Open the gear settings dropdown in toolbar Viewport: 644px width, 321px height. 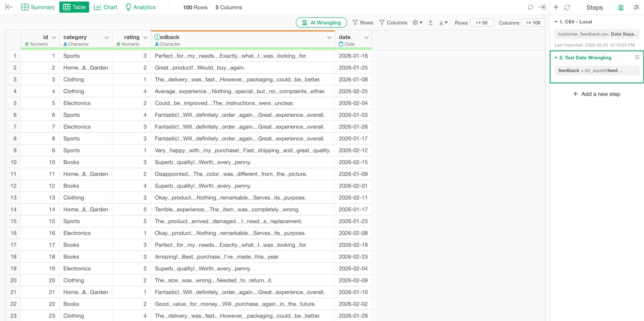pos(418,22)
